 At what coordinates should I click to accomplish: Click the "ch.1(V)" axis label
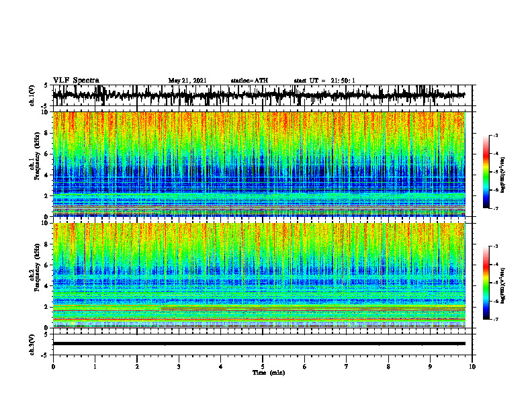pos(32,95)
